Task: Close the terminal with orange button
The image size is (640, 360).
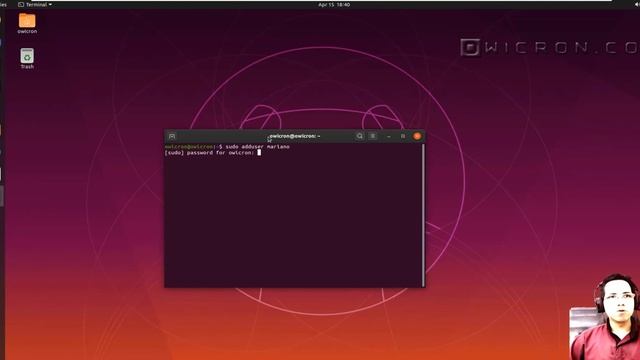Action: (417, 136)
